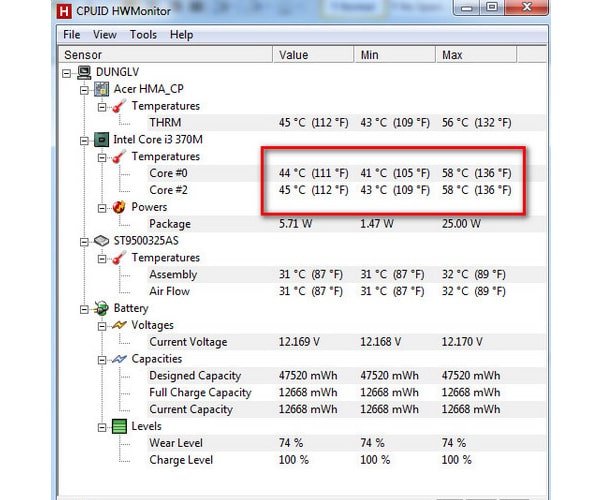This screenshot has height=500, width=600.
Task: Click the Sensor column header
Action: [x=165, y=55]
